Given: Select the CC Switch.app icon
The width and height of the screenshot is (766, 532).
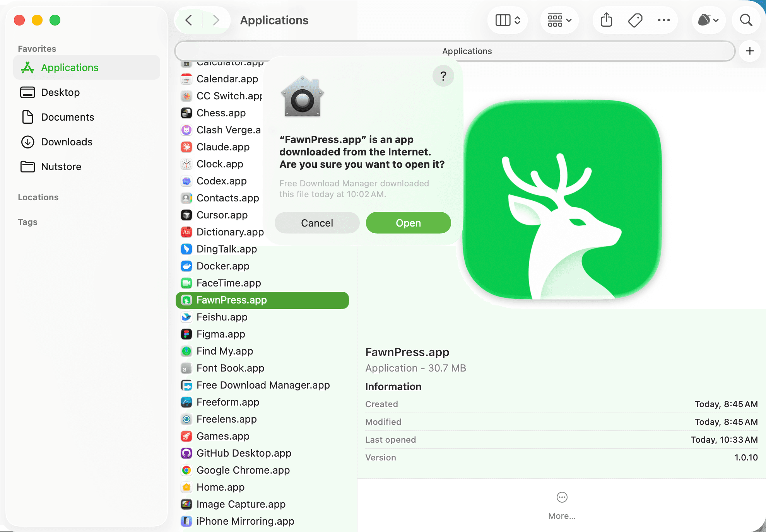Looking at the screenshot, I should coord(186,96).
